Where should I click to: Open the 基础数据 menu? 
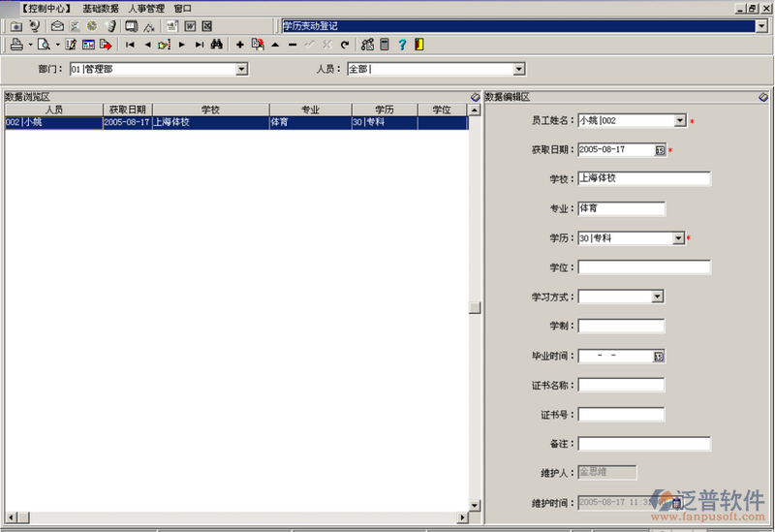click(x=101, y=9)
